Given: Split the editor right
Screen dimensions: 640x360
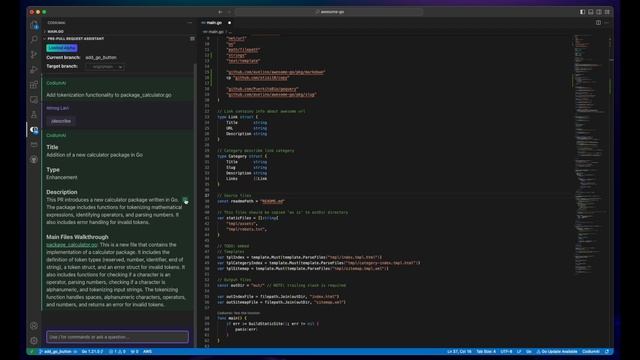Looking at the screenshot, I should tap(598, 23).
